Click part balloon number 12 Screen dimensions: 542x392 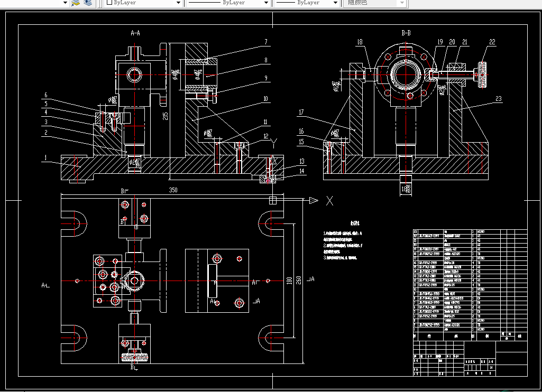266,136
